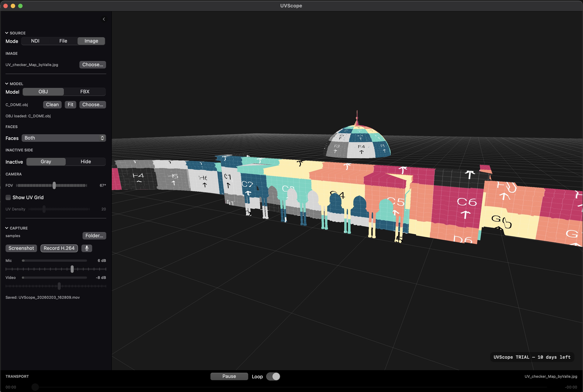Enable the Show UV Grid checkbox
Viewport: 583px width, 392px height.
tap(8, 197)
